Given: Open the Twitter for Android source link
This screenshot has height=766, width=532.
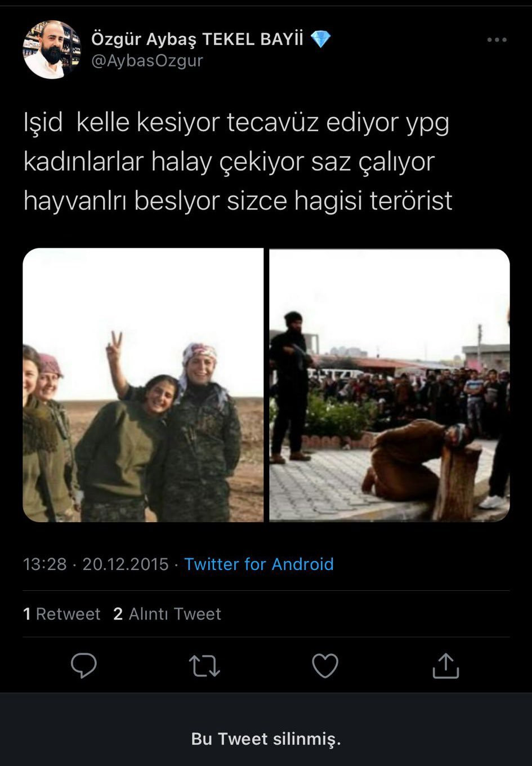Looking at the screenshot, I should tap(259, 564).
